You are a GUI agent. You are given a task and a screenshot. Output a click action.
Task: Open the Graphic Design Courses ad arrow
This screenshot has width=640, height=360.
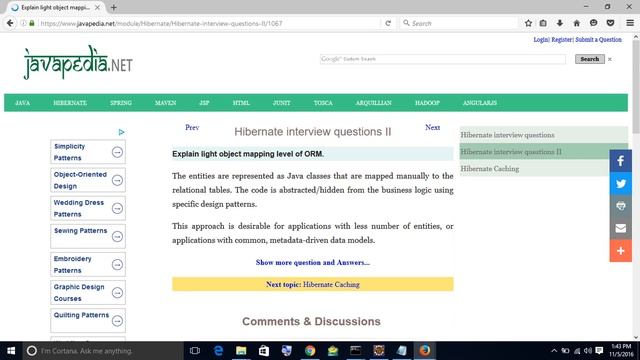pos(117,293)
